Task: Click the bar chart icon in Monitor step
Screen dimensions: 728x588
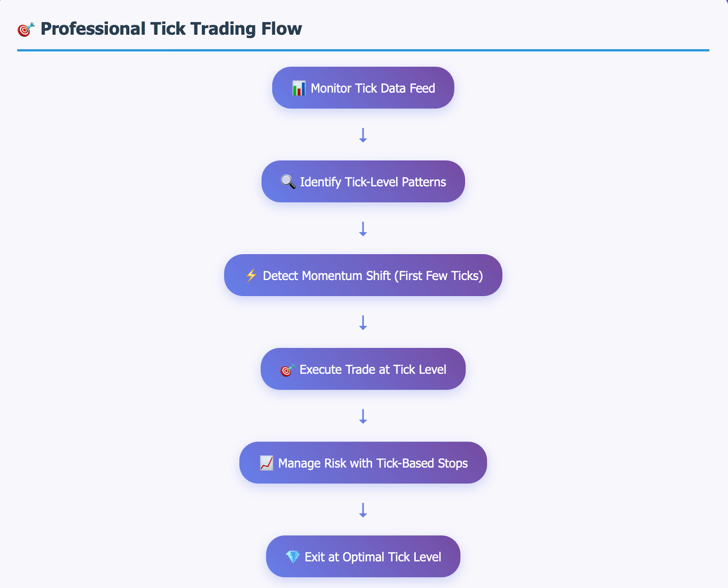Action: 298,88
